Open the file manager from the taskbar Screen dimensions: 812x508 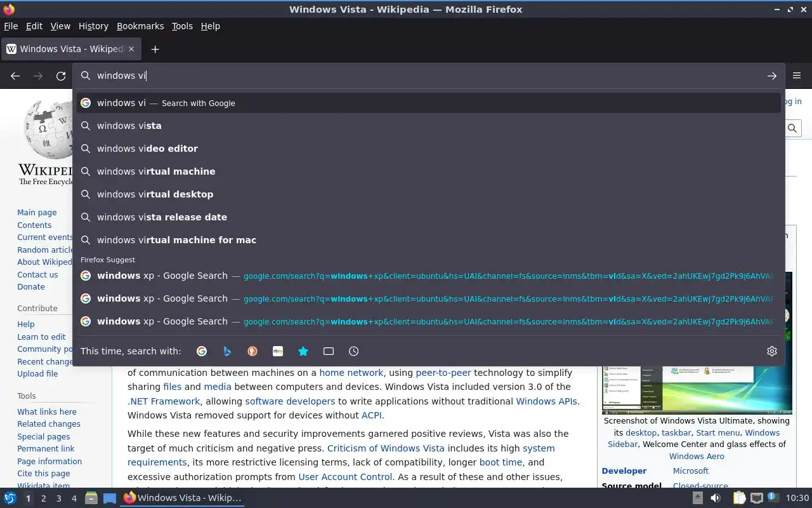coord(91,498)
